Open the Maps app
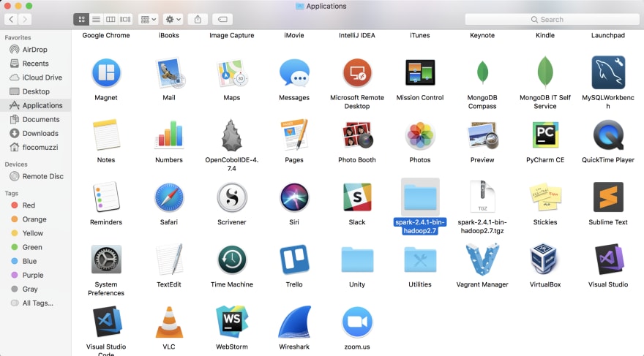644x356 pixels. (232, 73)
